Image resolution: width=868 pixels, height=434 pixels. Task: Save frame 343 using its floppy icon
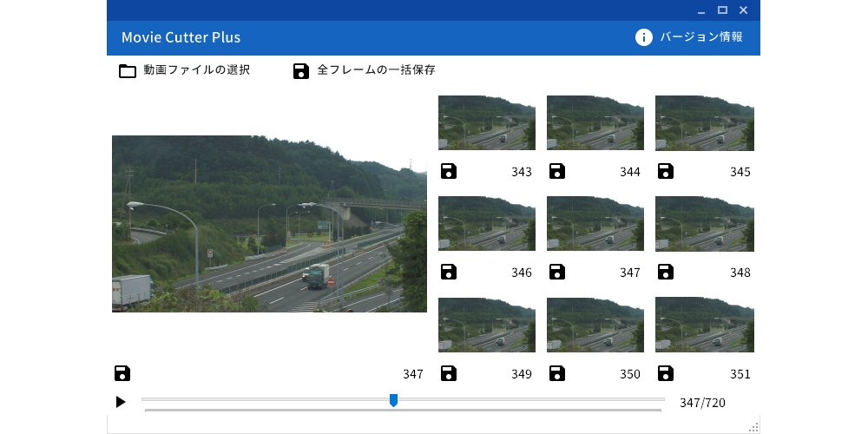pyautogui.click(x=449, y=171)
